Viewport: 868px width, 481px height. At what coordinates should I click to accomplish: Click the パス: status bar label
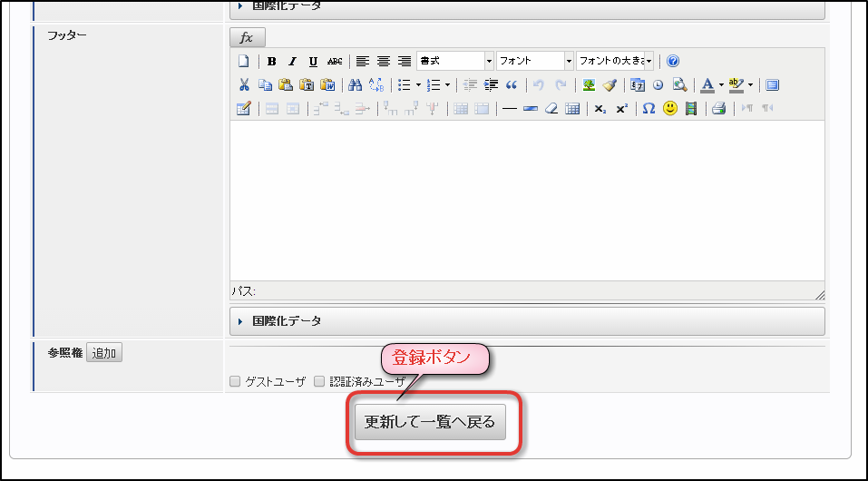point(243,291)
